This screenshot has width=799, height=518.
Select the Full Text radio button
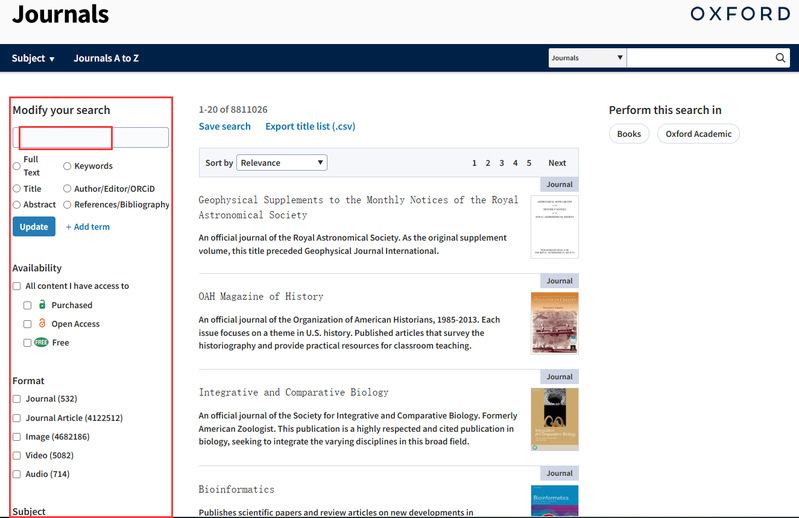coord(17,166)
